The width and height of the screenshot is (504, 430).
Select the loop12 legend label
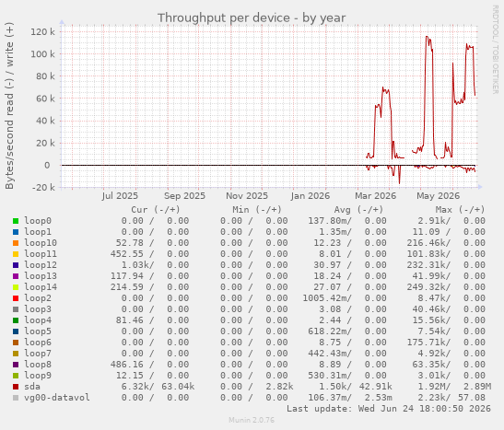41,264
